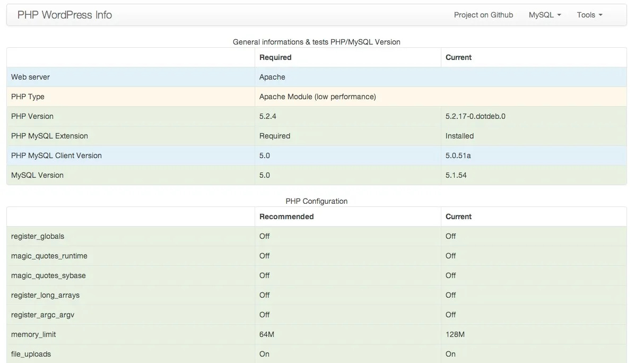Open the Project on Github link
Image resolution: width=644 pixels, height=363 pixels.
(483, 15)
